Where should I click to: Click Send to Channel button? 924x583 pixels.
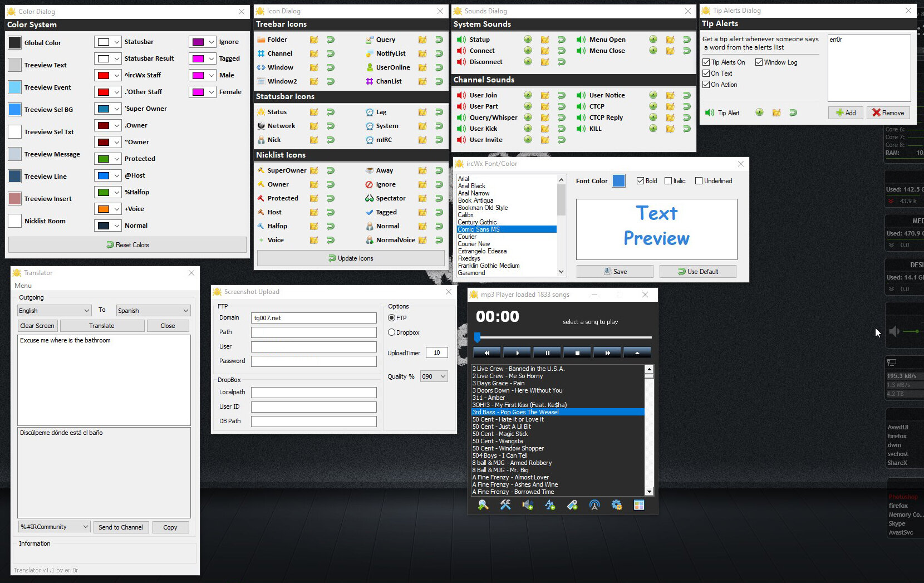click(x=120, y=527)
